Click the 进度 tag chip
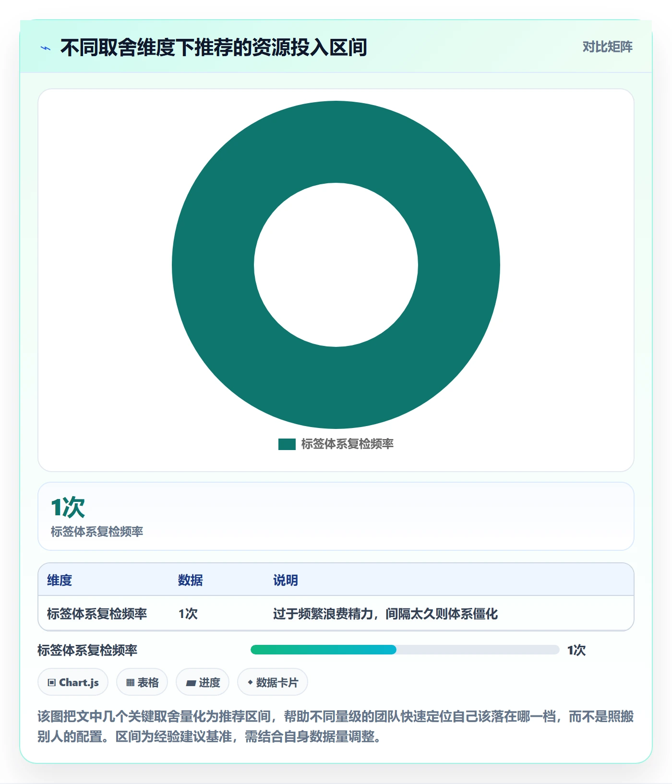 click(x=203, y=682)
